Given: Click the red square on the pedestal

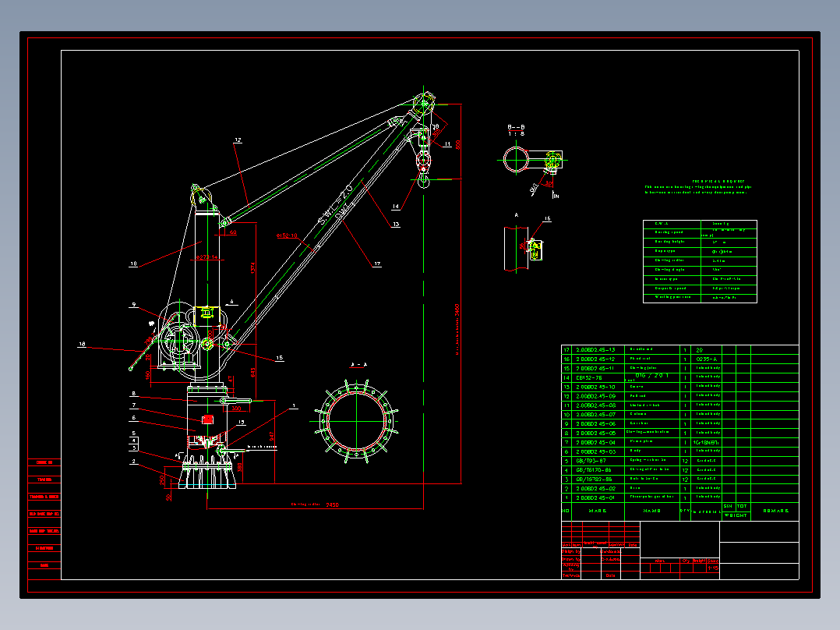Looking at the screenshot, I should (x=207, y=419).
